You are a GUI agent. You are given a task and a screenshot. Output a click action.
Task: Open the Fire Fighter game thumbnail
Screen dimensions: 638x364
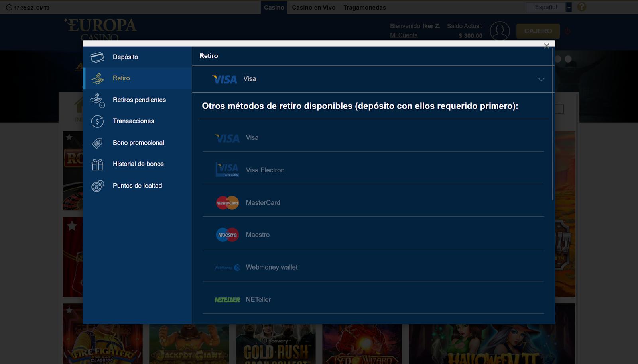point(102,344)
